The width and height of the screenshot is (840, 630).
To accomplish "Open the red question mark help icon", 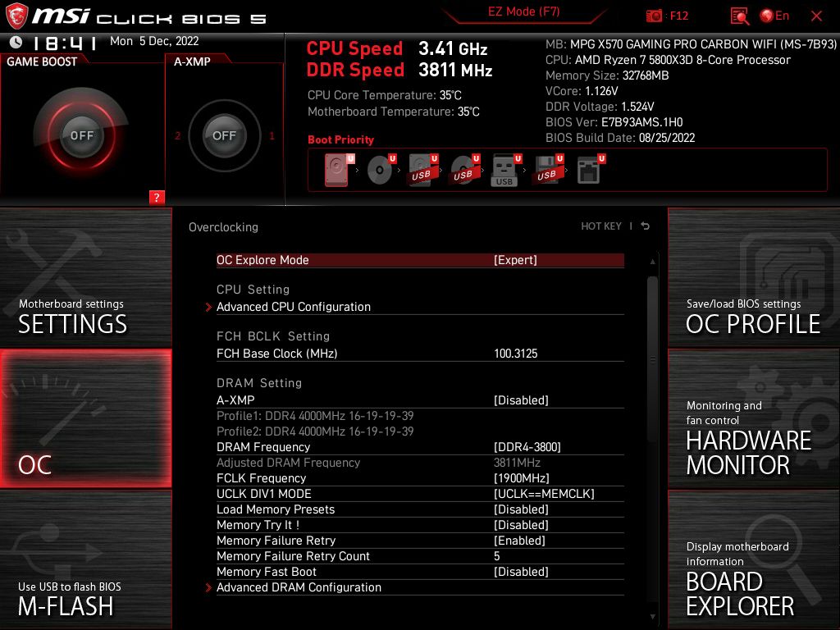I will [x=157, y=198].
